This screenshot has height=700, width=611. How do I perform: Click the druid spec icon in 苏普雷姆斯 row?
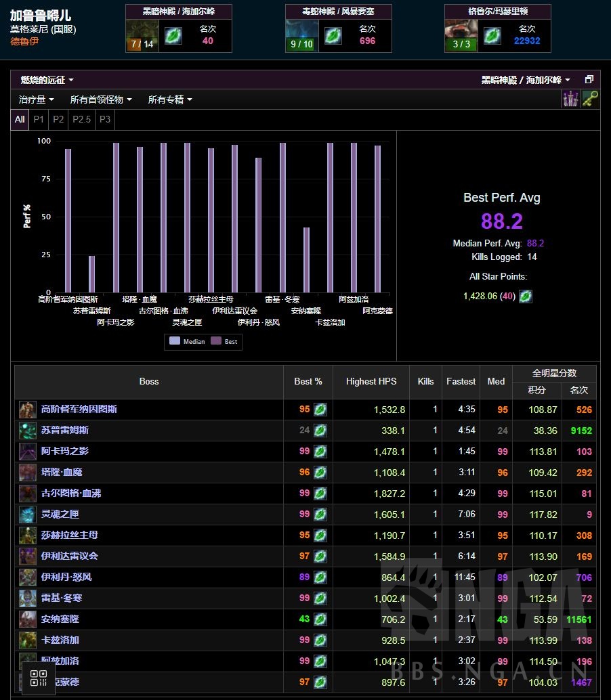(x=320, y=431)
